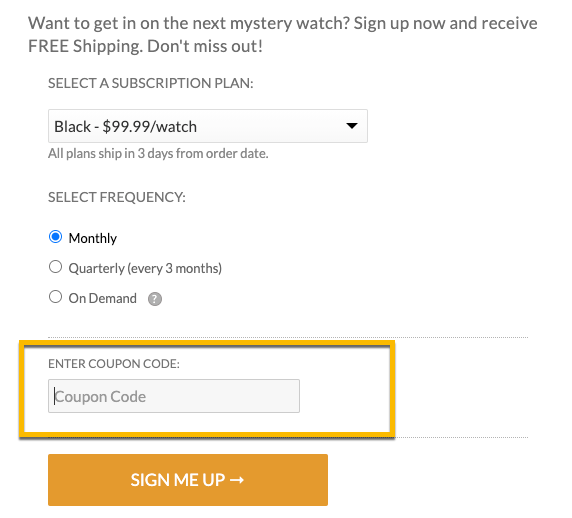Click the SIGN ME UP button
The height and width of the screenshot is (518, 572).
188,480
